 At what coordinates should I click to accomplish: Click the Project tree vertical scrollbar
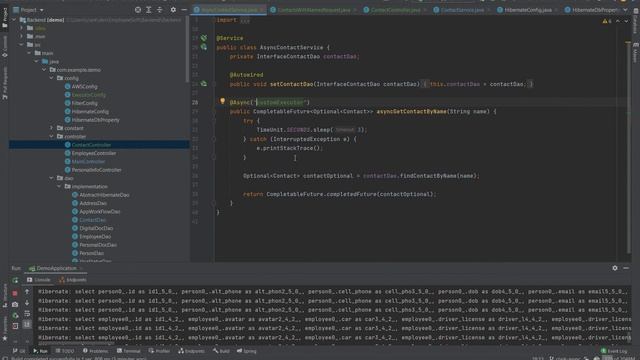coord(187,49)
